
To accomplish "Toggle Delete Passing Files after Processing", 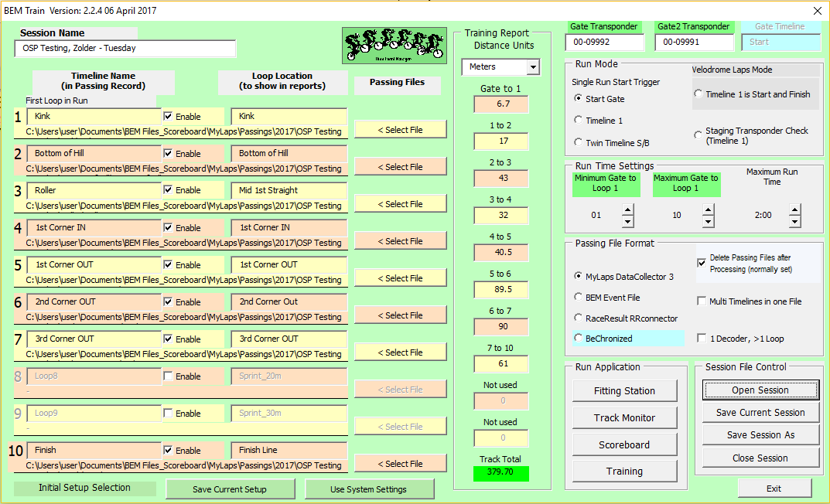I will [x=702, y=263].
